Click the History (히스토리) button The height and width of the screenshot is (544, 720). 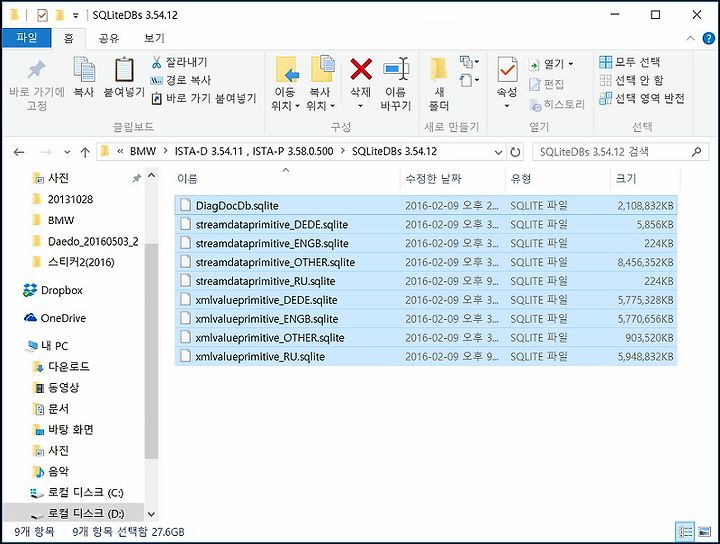pyautogui.click(x=557, y=105)
